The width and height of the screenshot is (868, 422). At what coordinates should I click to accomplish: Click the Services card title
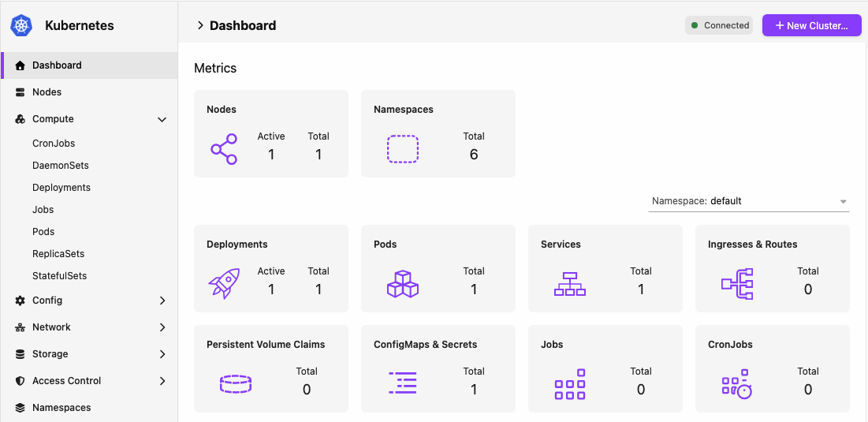coord(561,245)
